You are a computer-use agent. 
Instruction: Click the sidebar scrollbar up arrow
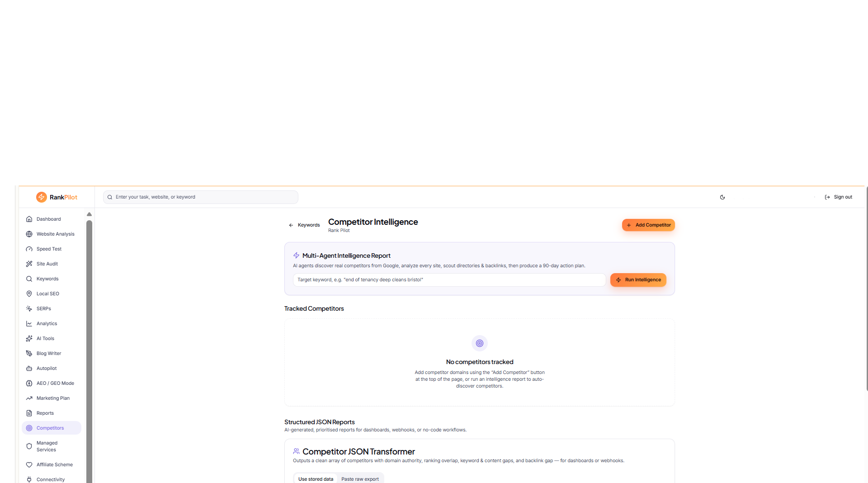(89, 214)
